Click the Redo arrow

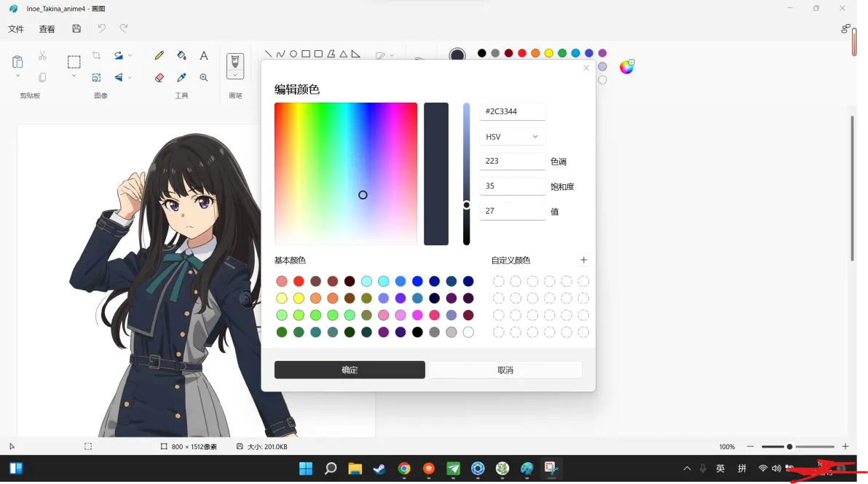[x=124, y=28]
